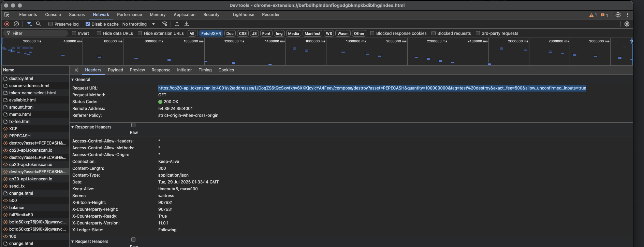Open the Payload tab

(x=115, y=70)
